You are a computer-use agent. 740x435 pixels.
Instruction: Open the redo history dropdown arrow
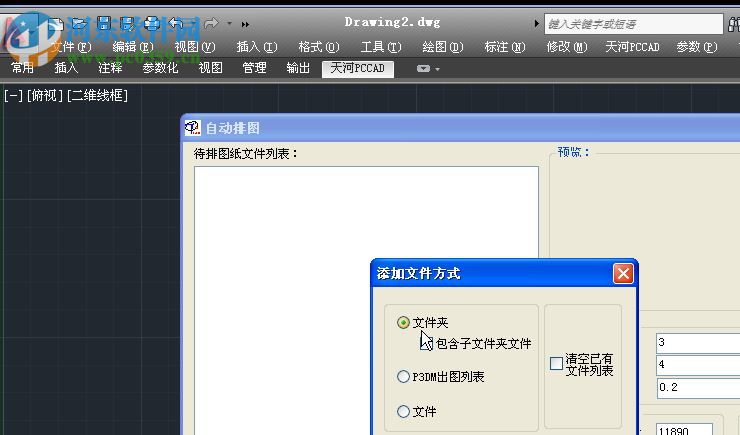tap(229, 23)
